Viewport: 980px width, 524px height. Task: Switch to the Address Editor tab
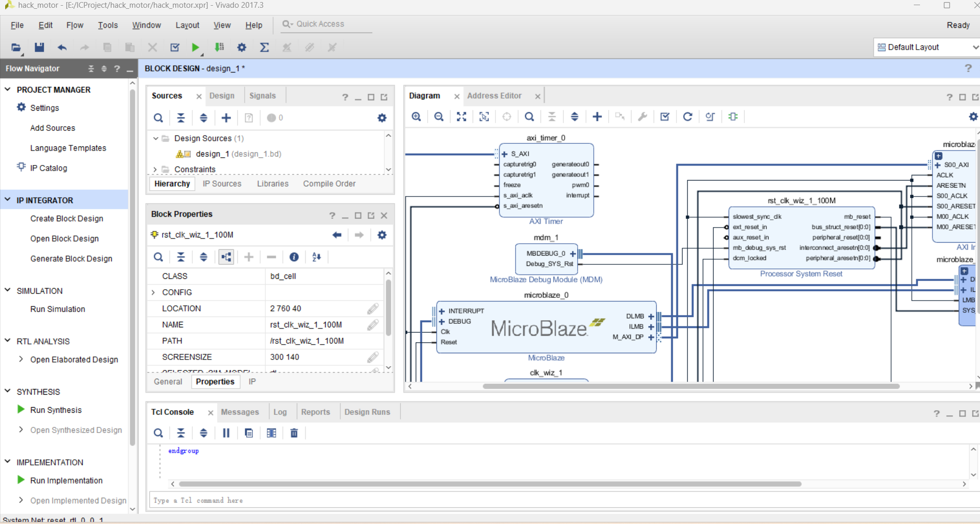point(494,96)
